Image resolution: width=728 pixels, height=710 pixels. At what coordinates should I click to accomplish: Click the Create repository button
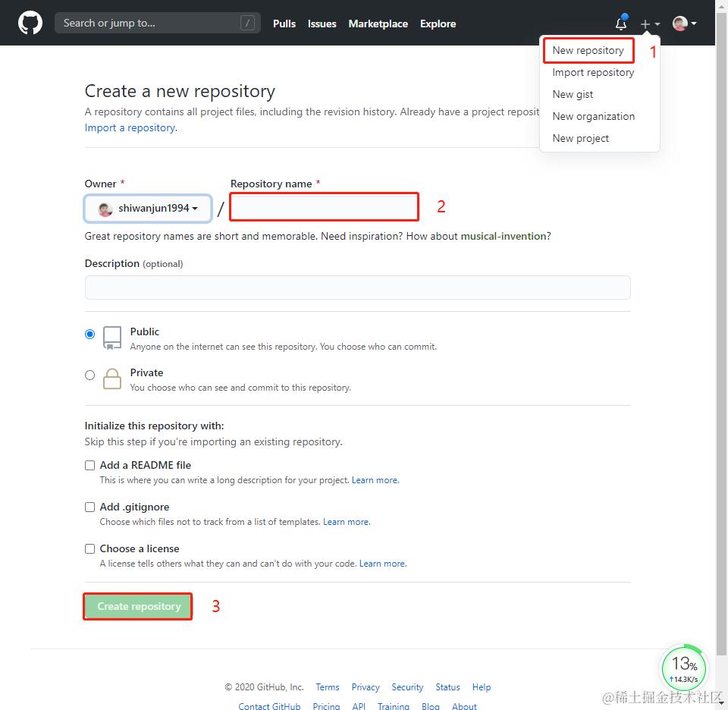coord(138,606)
